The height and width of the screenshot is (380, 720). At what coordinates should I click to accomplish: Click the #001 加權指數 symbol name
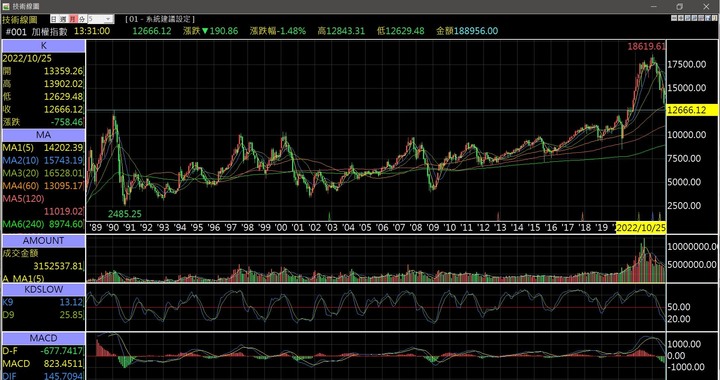(36, 31)
